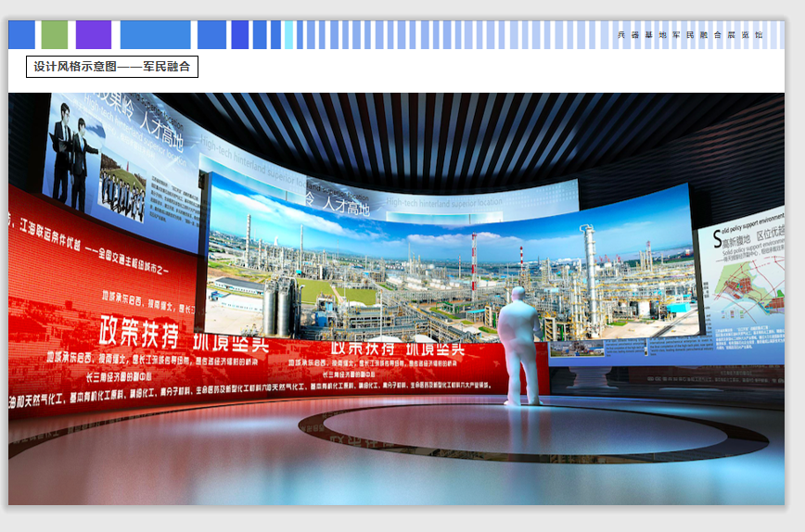Click the title box 设计风格示意图——军民融合
This screenshot has height=532, width=805.
(x=112, y=67)
